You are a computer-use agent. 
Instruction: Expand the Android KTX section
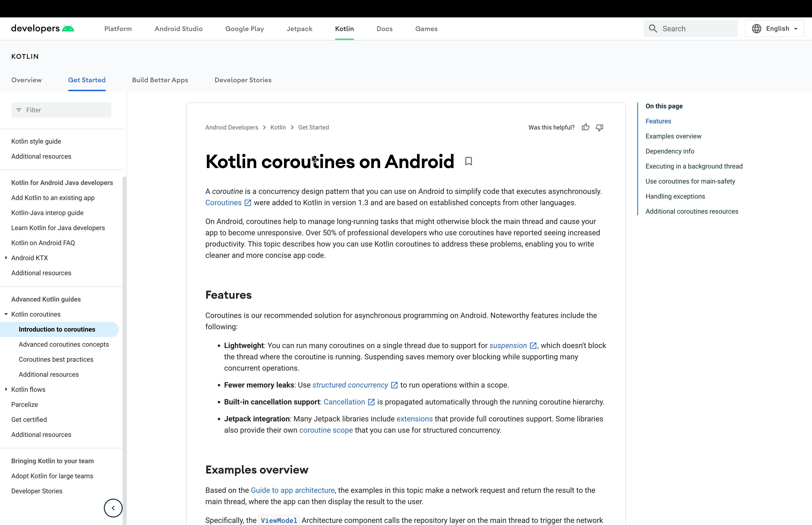[x=6, y=258]
